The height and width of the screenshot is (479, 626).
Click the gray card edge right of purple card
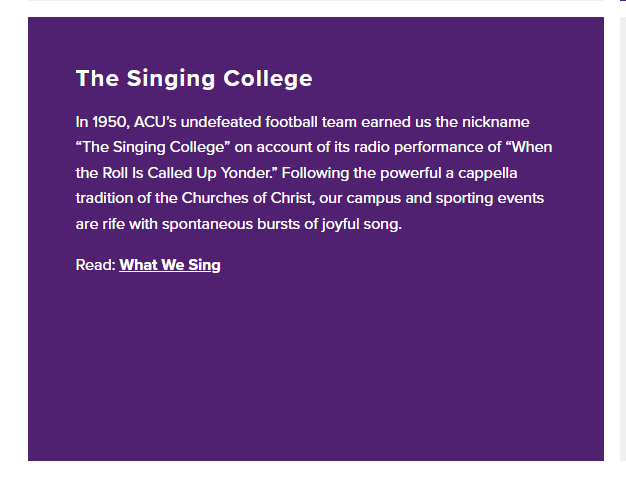tap(623, 240)
